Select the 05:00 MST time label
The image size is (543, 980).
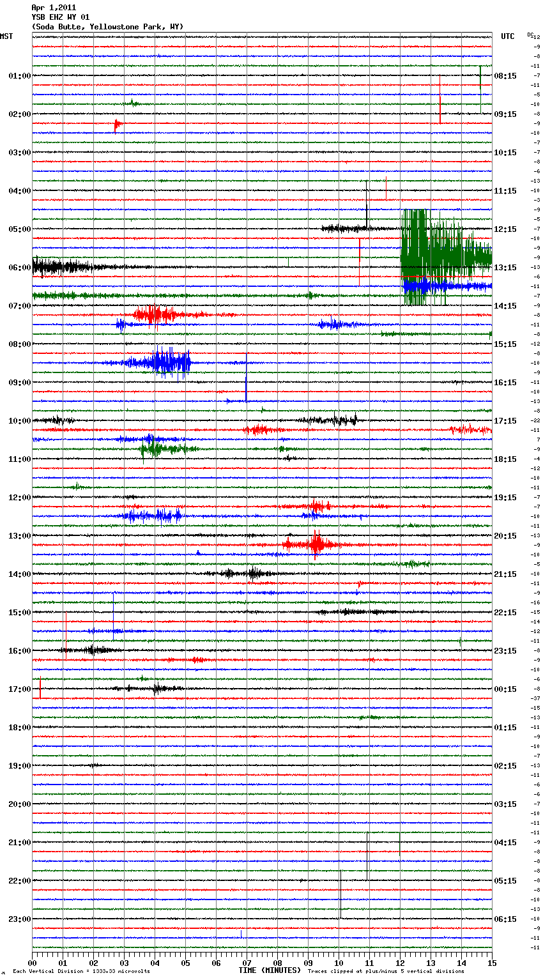(x=20, y=229)
